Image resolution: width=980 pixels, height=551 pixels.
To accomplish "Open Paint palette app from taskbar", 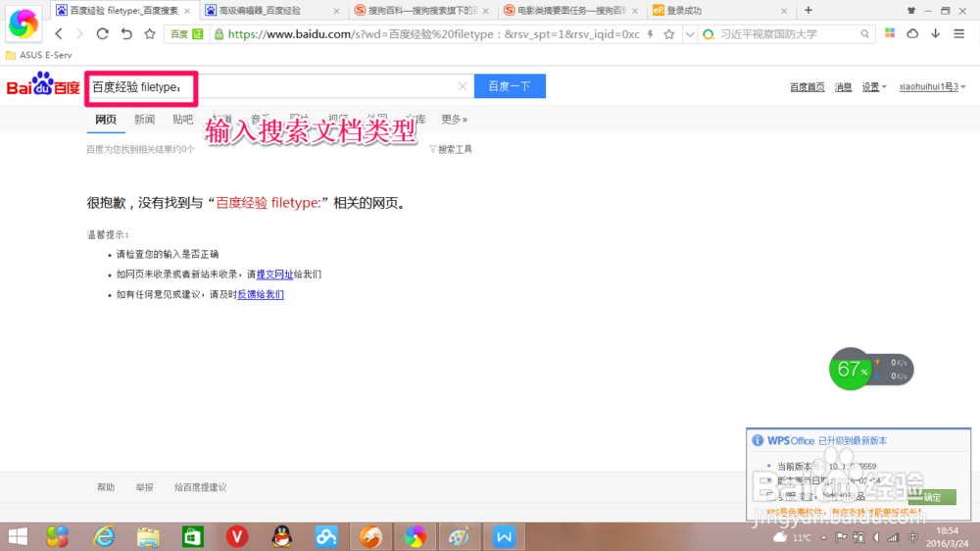I will pyautogui.click(x=460, y=536).
